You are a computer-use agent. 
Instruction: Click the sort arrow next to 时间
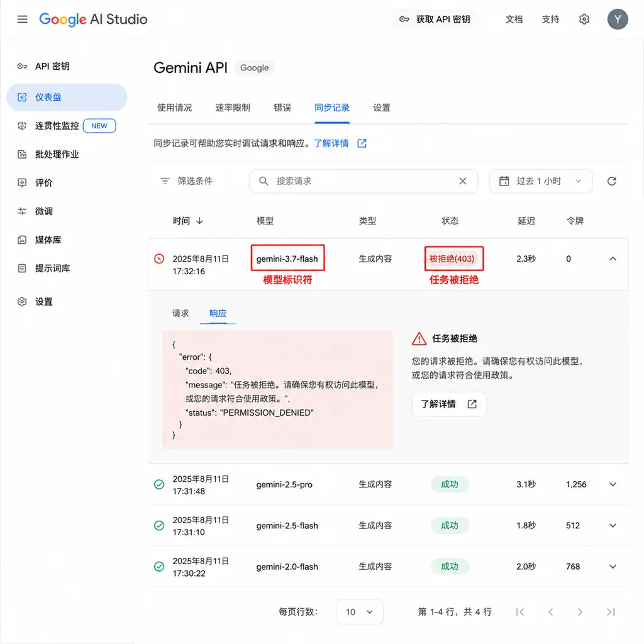point(199,221)
